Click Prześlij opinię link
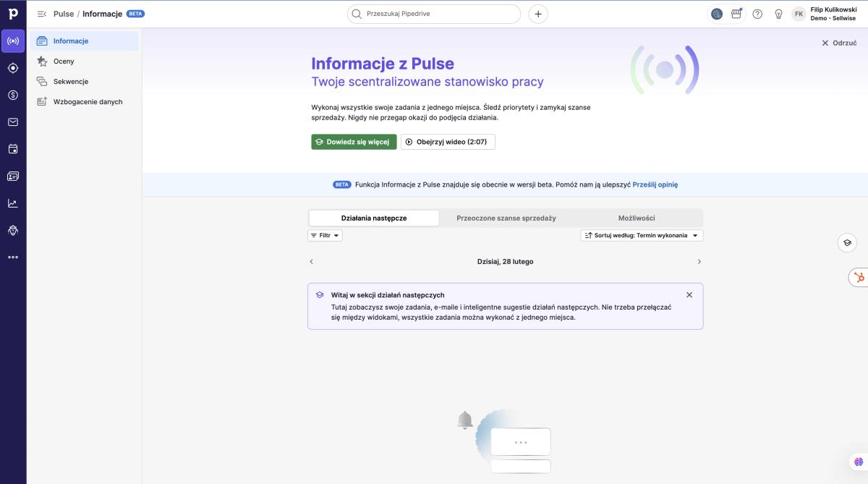The height and width of the screenshot is (484, 868). [x=655, y=184]
